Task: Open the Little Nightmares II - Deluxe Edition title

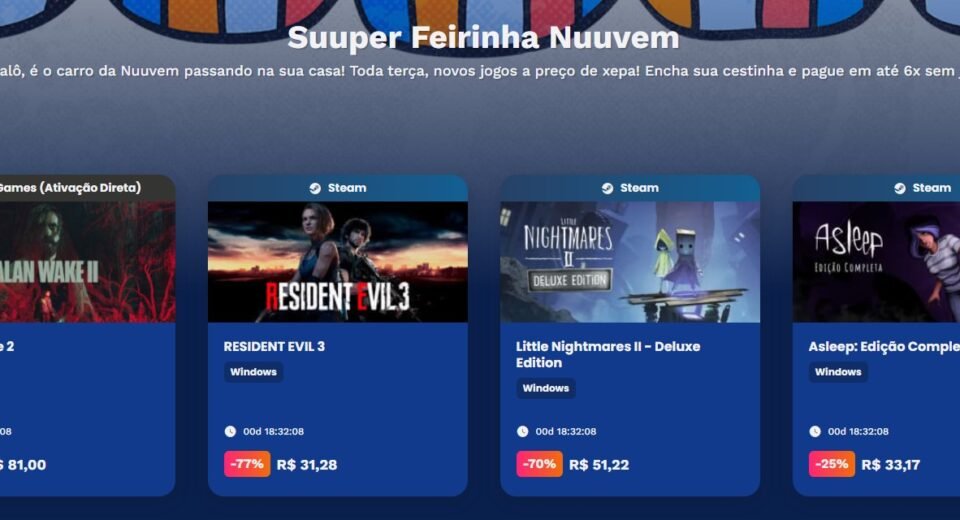Action: click(x=608, y=355)
